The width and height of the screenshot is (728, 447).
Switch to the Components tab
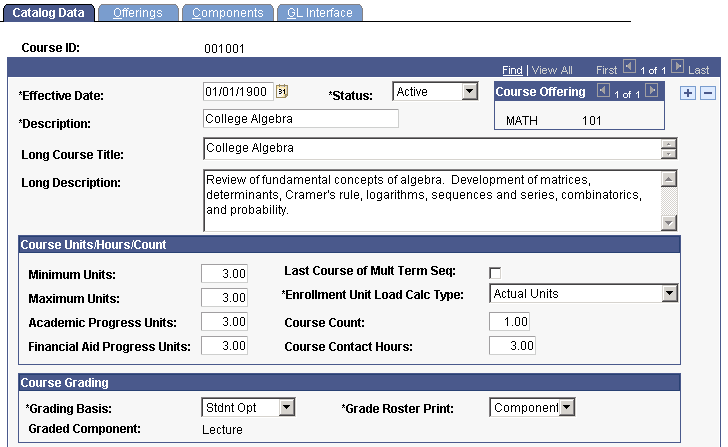228,13
